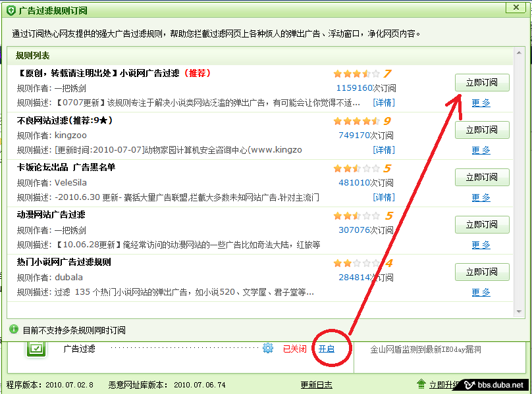View 详情 of the 卡饭论坛出品 rule
The height and width of the screenshot is (394, 532).
(x=384, y=197)
